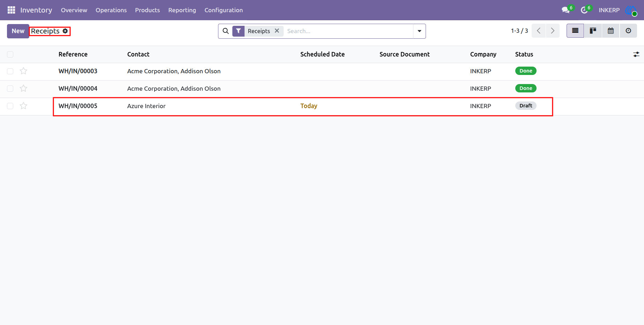644x325 pixels.
Task: Open the apps grid menu icon
Action: (11, 10)
